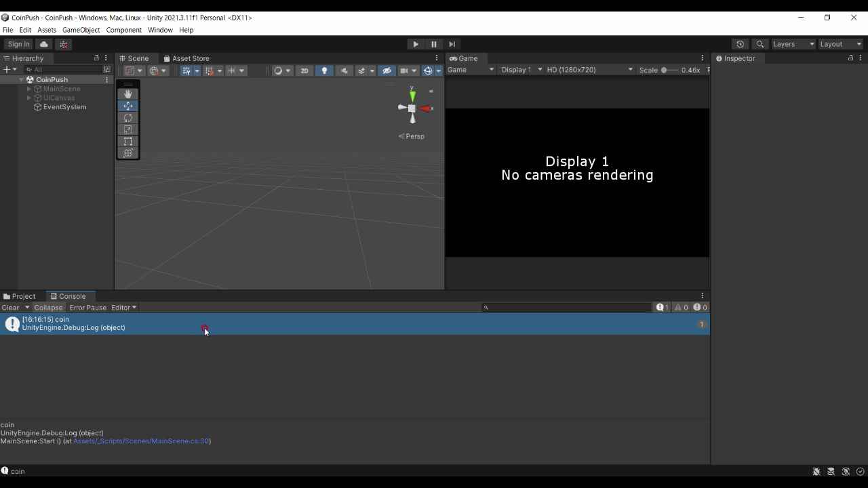Select the Scale tool
The width and height of the screenshot is (868, 488).
(128, 129)
